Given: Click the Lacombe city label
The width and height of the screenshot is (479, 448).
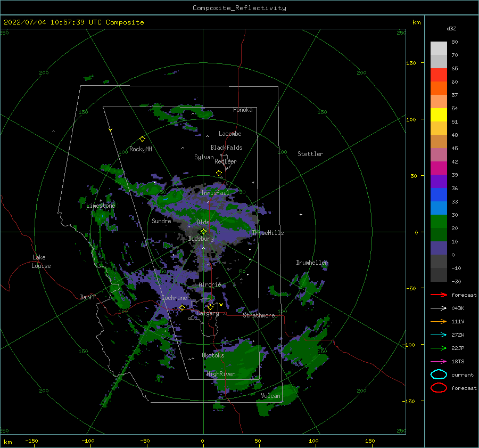Looking at the screenshot, I should 230,134.
